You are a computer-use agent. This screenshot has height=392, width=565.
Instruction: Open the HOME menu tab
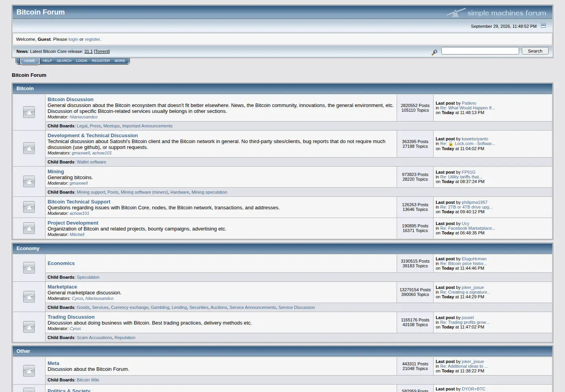tap(29, 61)
